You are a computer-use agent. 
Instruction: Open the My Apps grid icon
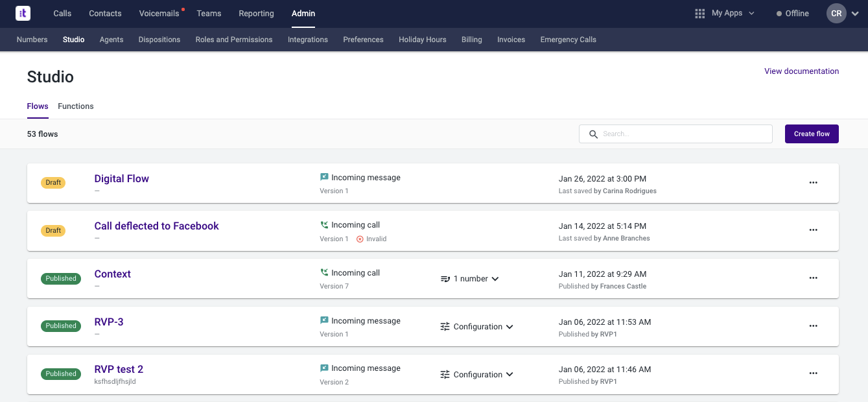click(699, 13)
